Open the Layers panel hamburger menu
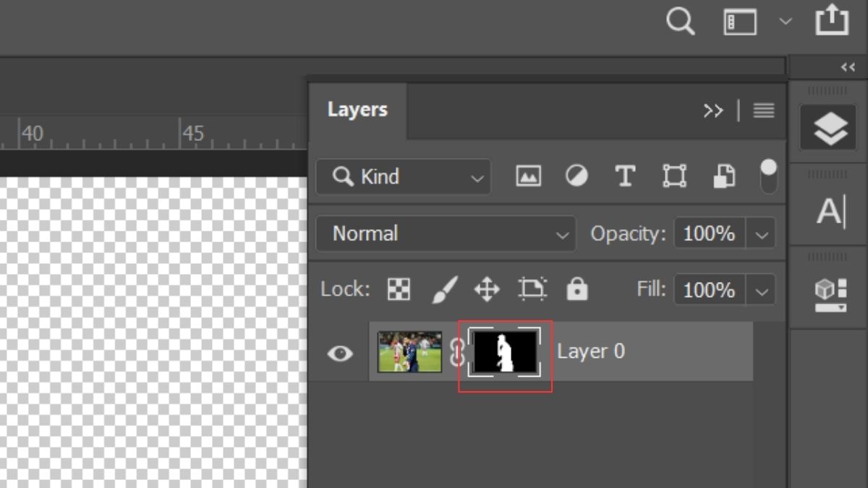Screen dimensions: 868x488 [764, 111]
